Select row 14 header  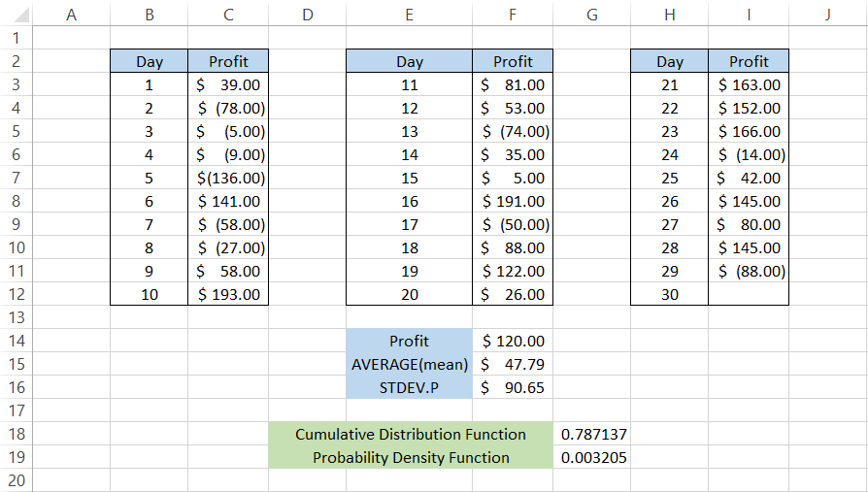(x=16, y=341)
